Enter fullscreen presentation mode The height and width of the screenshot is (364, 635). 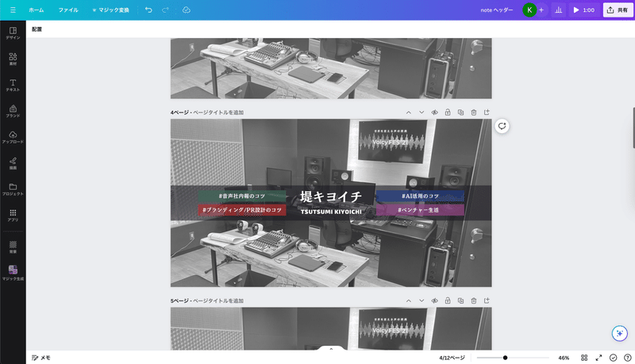tap(598, 358)
